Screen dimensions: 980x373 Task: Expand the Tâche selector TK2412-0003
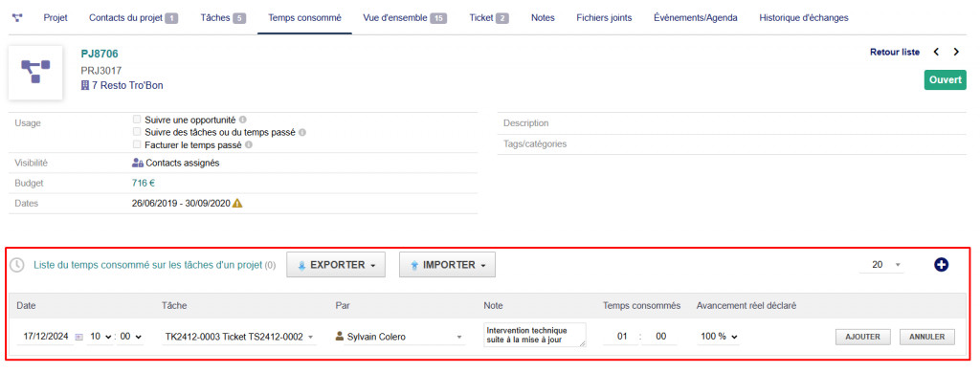238,337
